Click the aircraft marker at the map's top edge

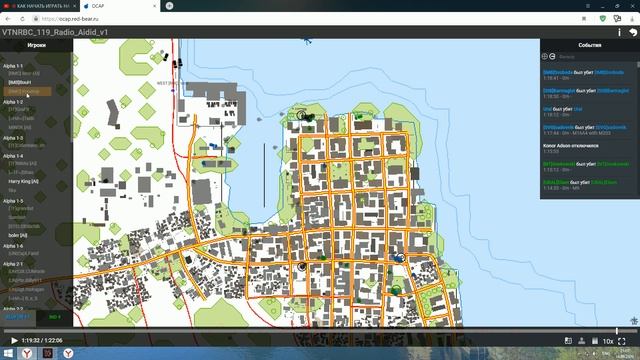coord(308,41)
